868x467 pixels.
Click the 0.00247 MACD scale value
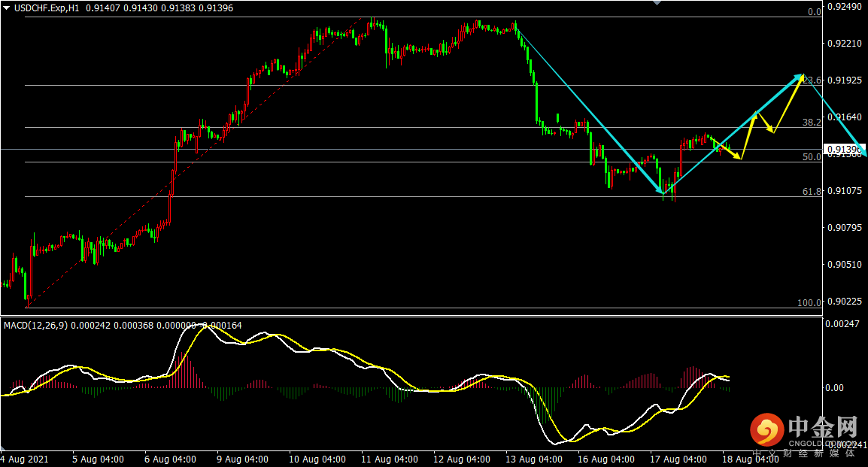coord(842,323)
